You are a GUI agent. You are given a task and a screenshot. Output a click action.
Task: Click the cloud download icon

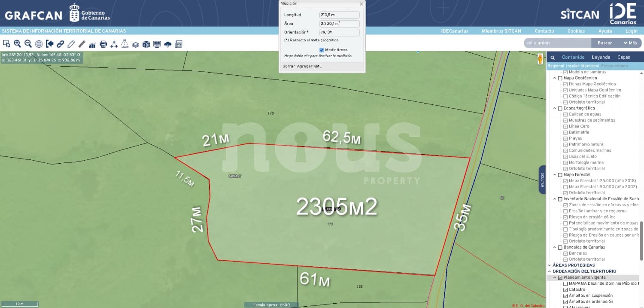pos(167,44)
